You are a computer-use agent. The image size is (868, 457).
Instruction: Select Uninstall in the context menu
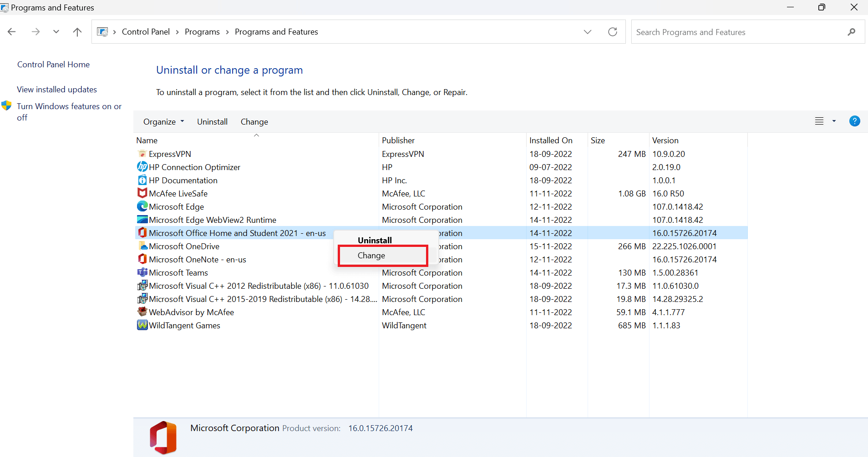point(375,240)
